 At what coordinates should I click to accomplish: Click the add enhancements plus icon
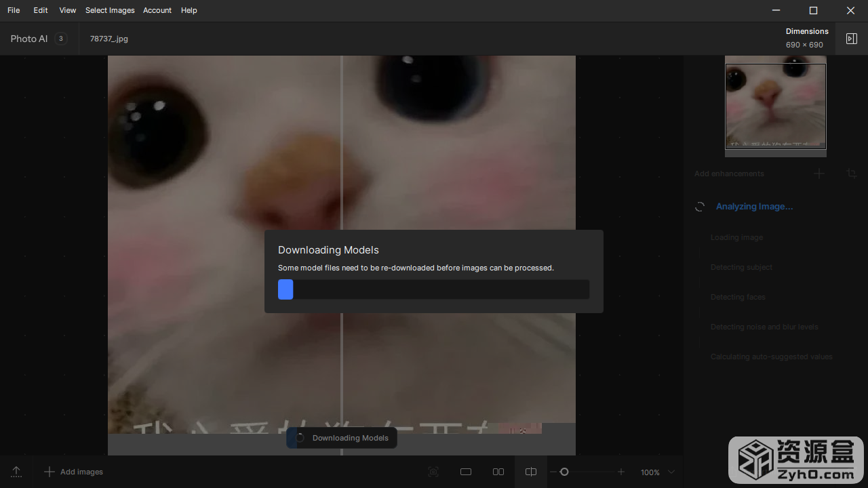(819, 174)
